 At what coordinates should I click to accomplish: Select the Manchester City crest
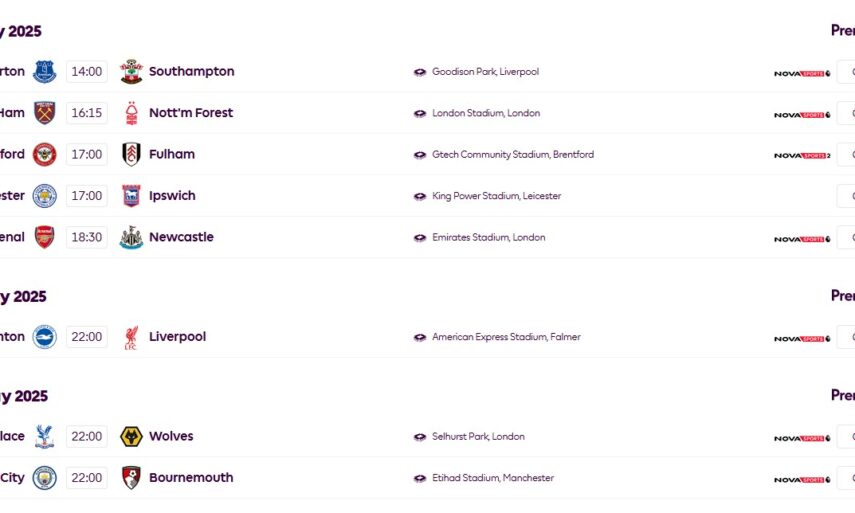point(44,478)
